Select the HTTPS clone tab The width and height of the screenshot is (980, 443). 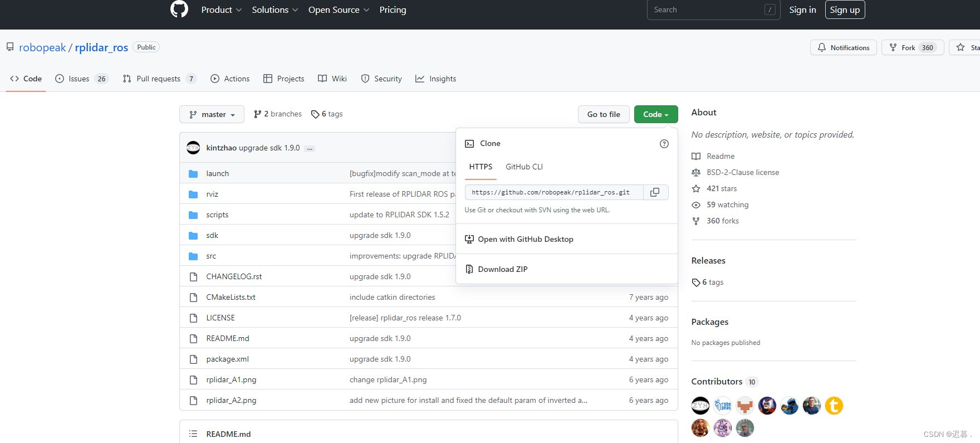tap(481, 167)
